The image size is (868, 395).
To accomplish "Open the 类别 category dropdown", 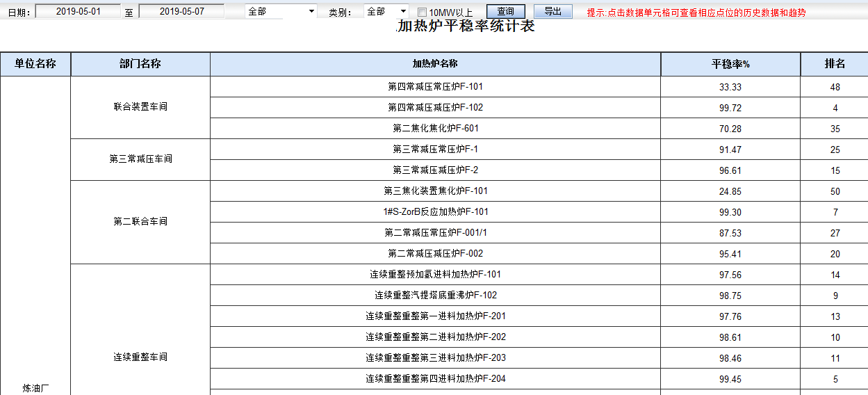I will (386, 12).
